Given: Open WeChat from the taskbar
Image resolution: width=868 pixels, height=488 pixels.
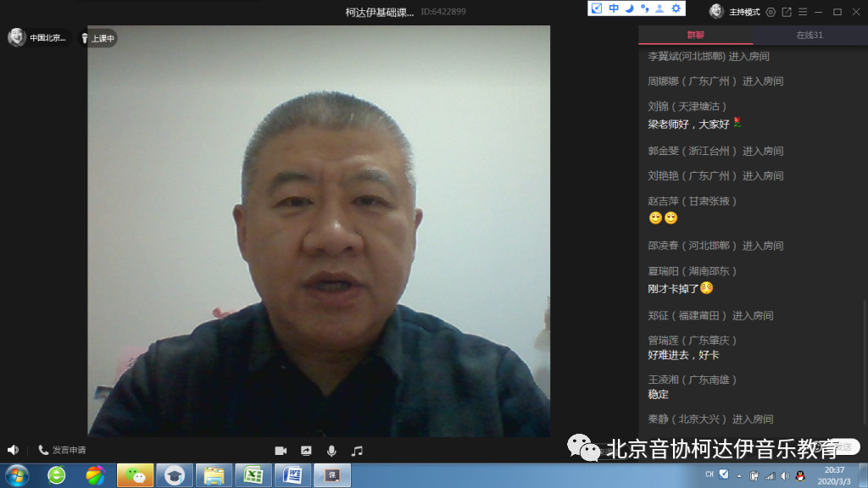Looking at the screenshot, I should [x=135, y=476].
